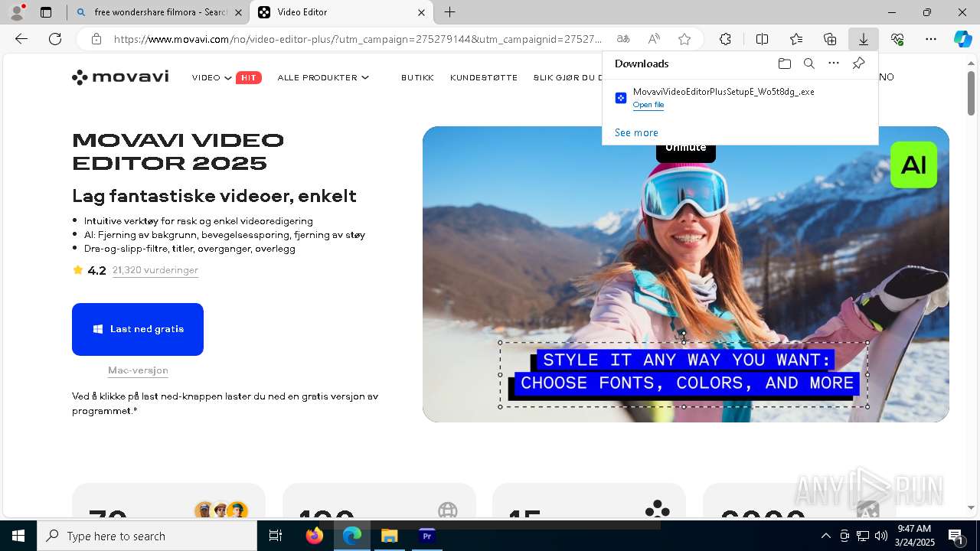This screenshot has width=980, height=551.
Task: Open the KUNDESTØTTE menu item
Action: click(484, 77)
